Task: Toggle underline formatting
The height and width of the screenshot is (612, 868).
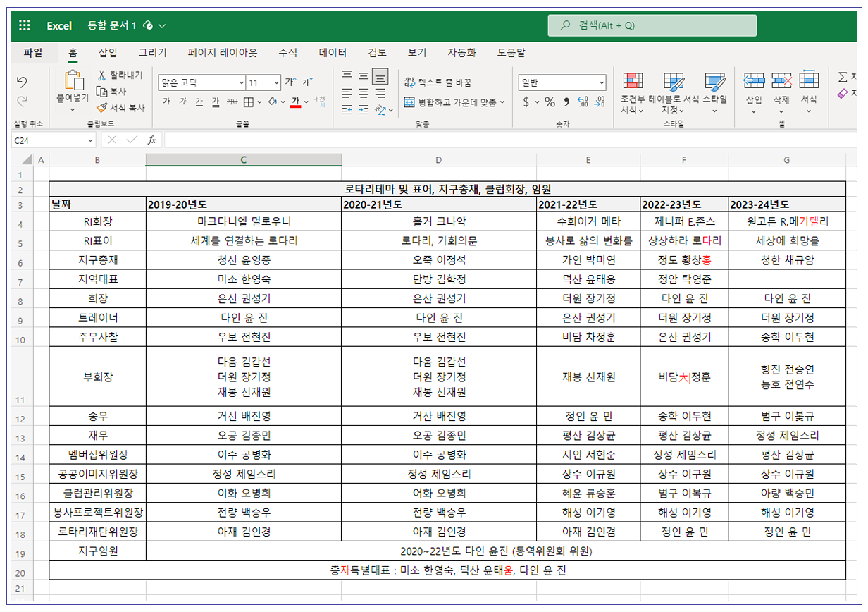Action: (x=199, y=102)
